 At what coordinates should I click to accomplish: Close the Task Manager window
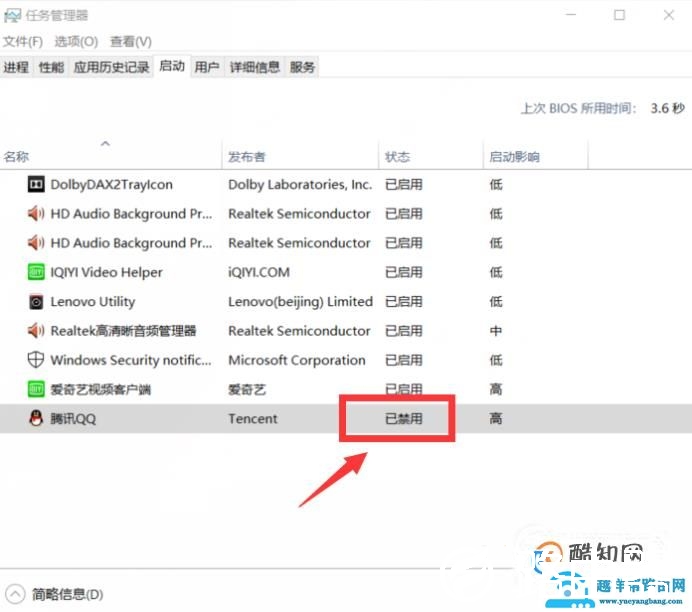(x=669, y=15)
